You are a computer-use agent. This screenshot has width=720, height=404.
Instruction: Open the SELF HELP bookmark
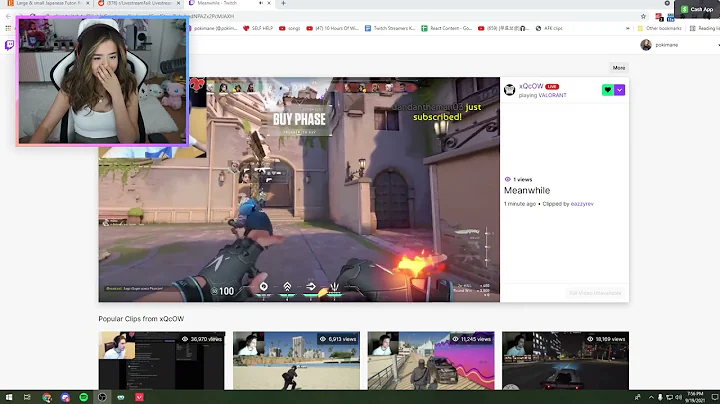tap(258, 28)
